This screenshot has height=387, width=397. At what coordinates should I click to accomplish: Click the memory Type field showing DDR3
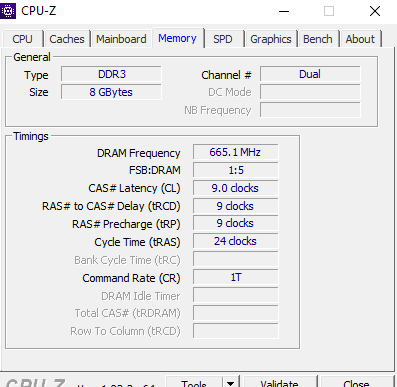point(111,74)
